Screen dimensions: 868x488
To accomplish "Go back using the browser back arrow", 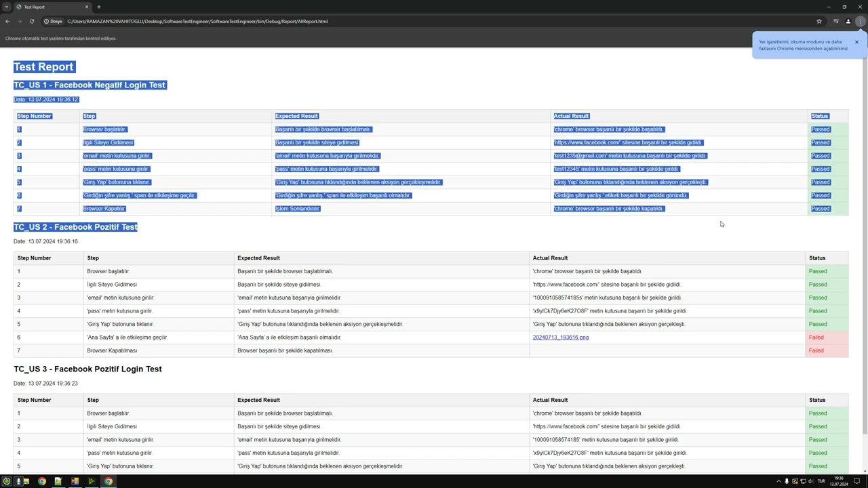I will (x=7, y=21).
